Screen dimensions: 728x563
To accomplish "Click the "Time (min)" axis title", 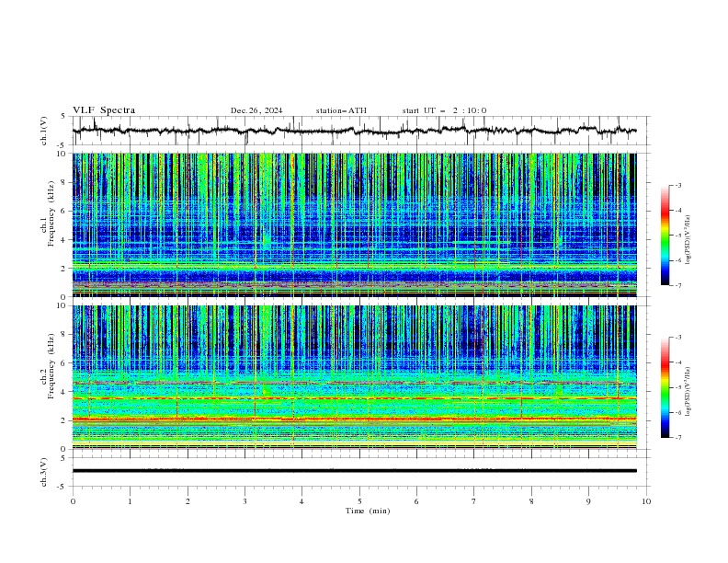I will (368, 511).
